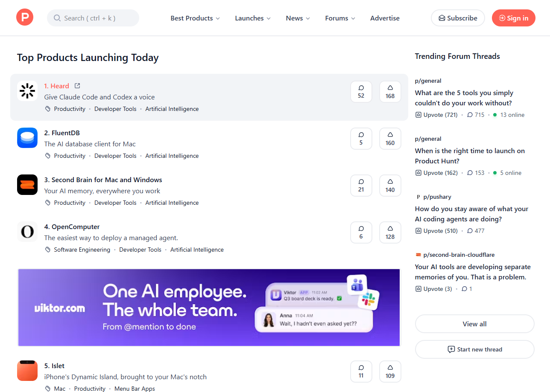This screenshot has height=392, width=550.
Task: Open OpenComputer's 6 comments
Action: coord(361,232)
